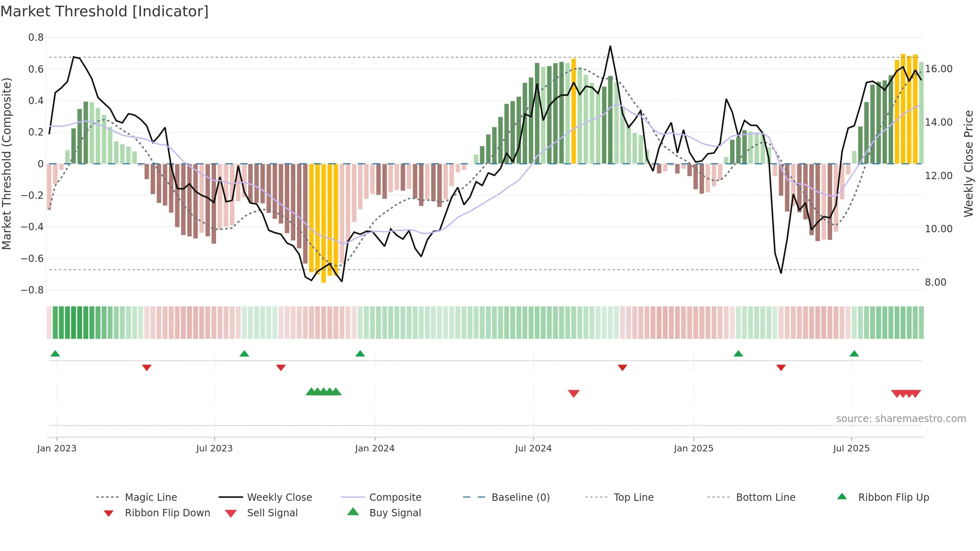
Task: Click the Ribbon Flip Down marker before Jul 2023
Action: click(x=147, y=368)
